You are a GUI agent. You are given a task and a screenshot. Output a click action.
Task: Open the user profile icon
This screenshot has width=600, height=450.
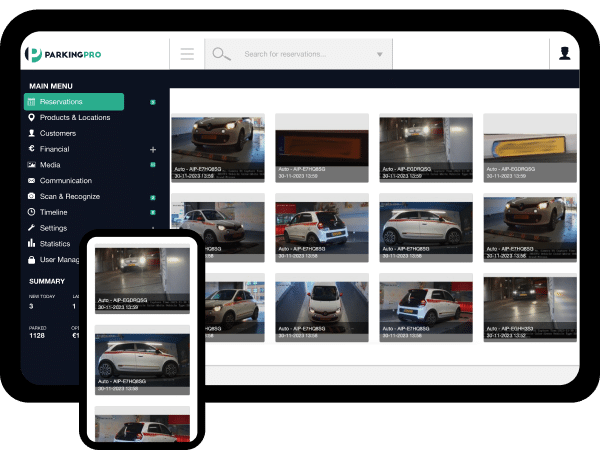(565, 54)
